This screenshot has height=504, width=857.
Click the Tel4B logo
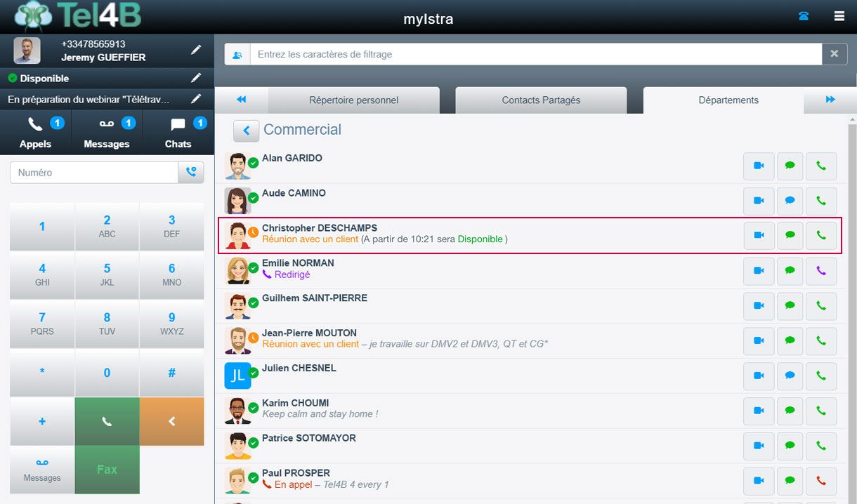pyautogui.click(x=77, y=17)
